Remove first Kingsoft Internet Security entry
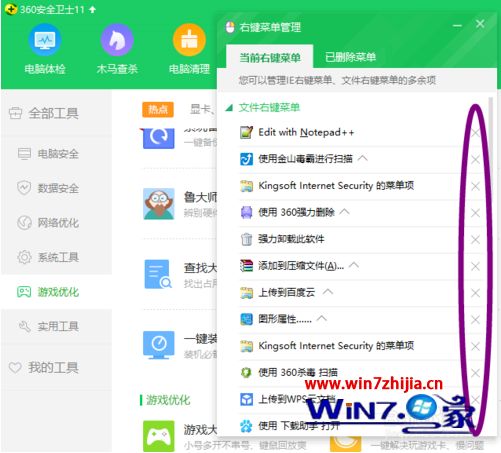The image size is (501, 453). point(475,186)
